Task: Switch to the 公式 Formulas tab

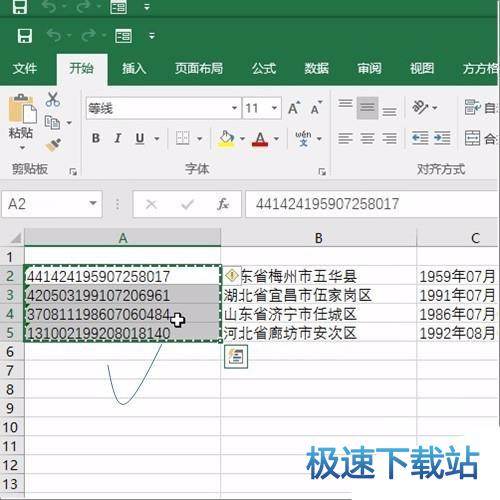Action: tap(264, 69)
